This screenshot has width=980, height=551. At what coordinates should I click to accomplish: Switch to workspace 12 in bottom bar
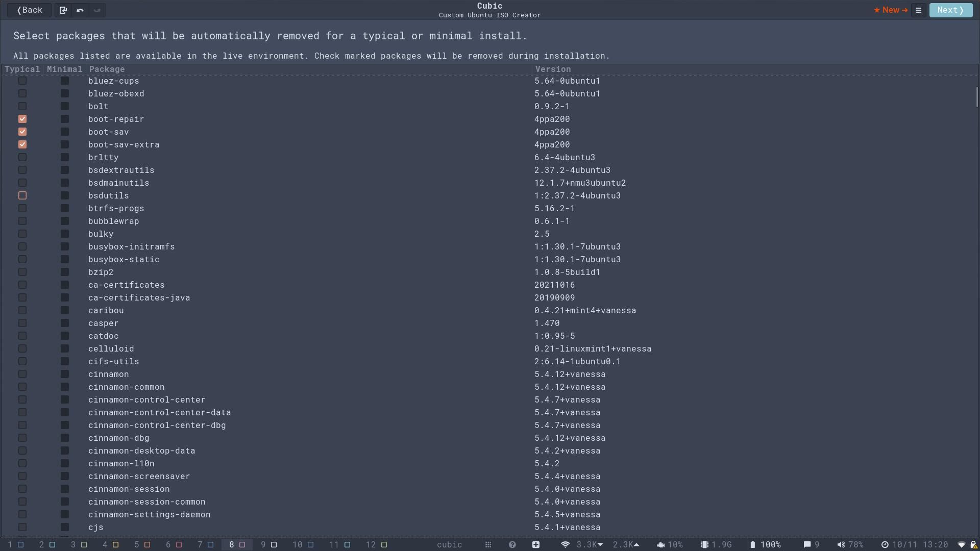[x=377, y=545]
